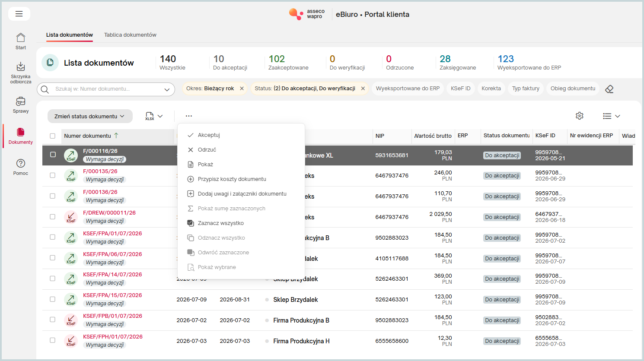
Task: Click KSeF icon of KSEF/FPH/01/07/2026 row
Action: [71, 341]
